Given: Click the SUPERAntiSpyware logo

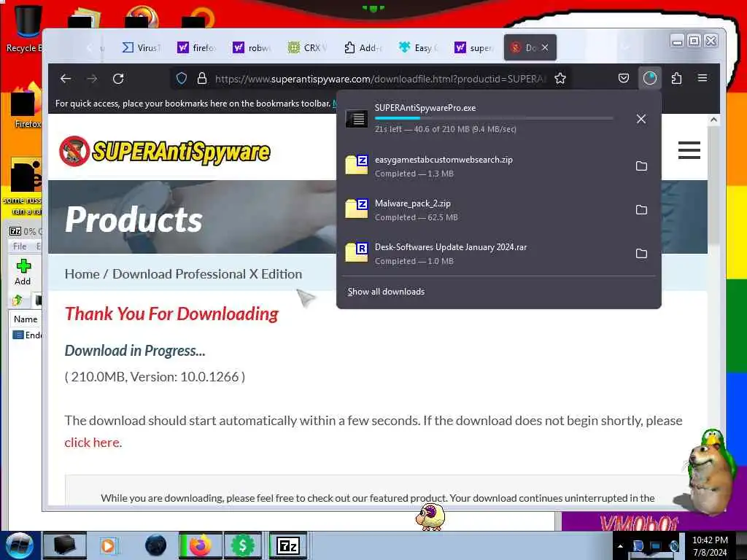Looking at the screenshot, I should [164, 152].
